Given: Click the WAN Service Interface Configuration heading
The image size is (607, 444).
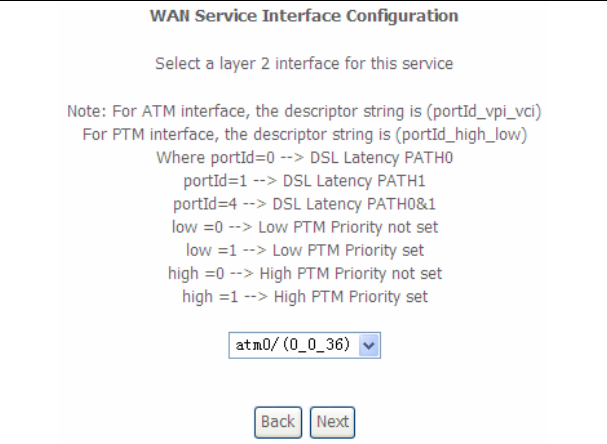Looking at the screenshot, I should pyautogui.click(x=304, y=16).
